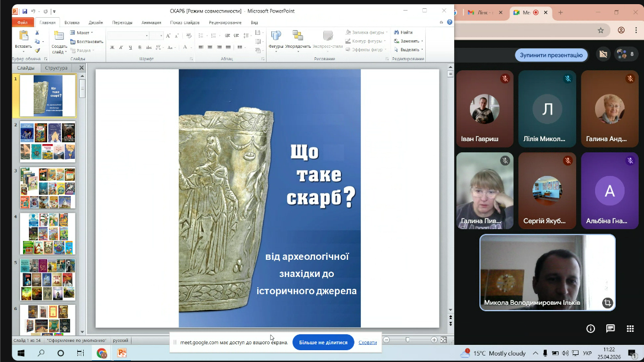644x362 pixels.
Task: Click the Format Painter brush icon
Action: click(x=37, y=51)
